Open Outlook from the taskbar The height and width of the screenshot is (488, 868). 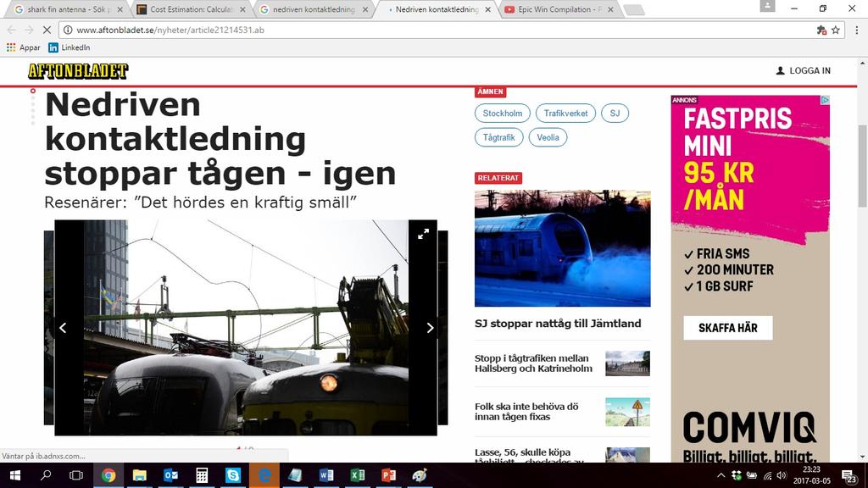coord(170,475)
